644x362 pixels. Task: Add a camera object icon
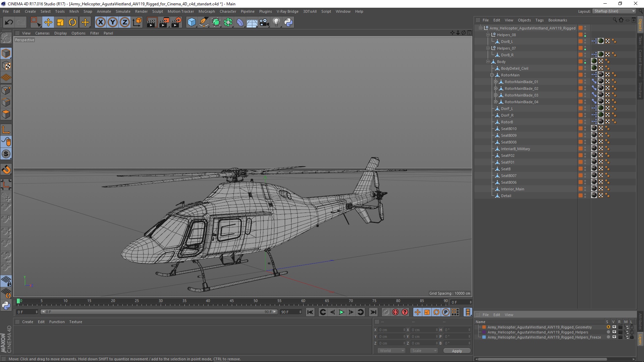[264, 22]
